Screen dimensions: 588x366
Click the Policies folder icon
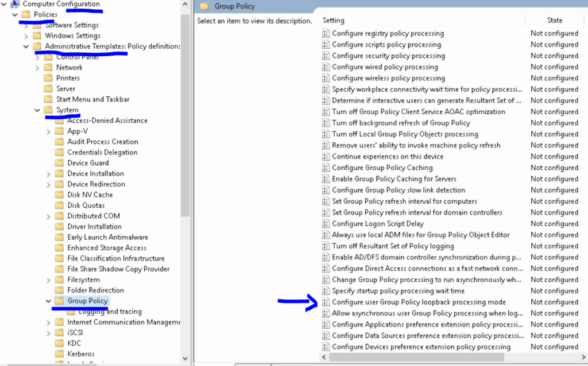(x=26, y=14)
